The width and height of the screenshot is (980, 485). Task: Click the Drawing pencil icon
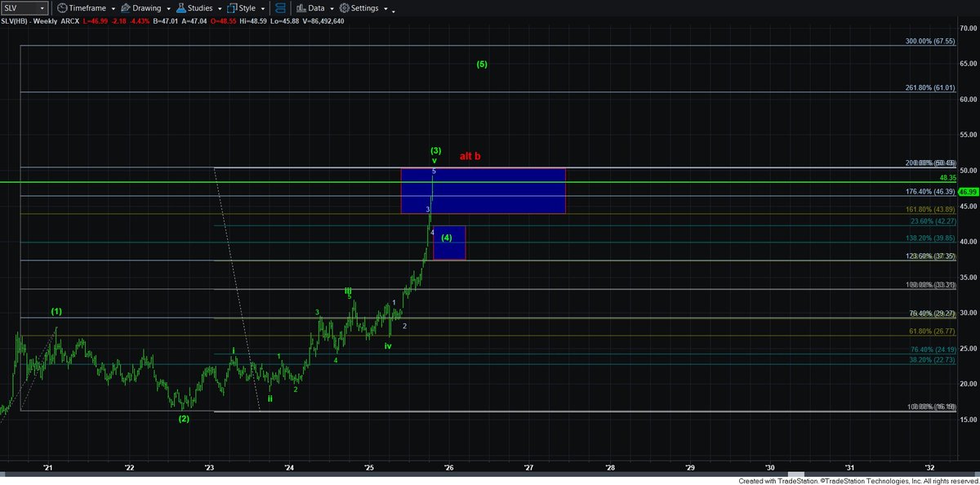(x=126, y=7)
